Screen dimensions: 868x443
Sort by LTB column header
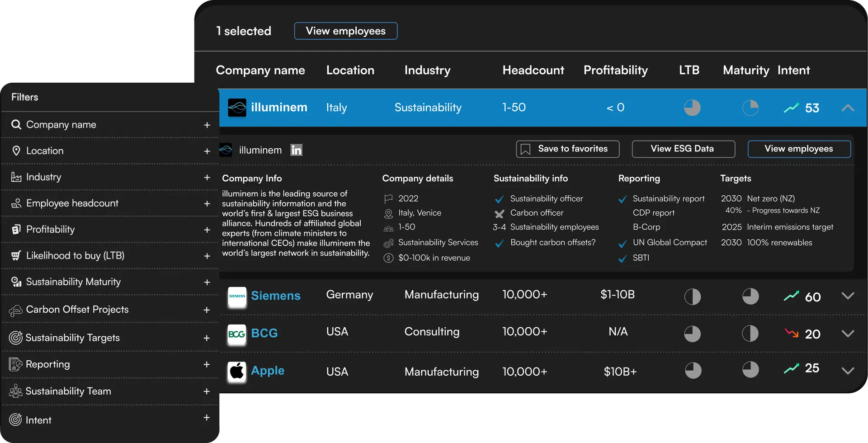tap(689, 70)
